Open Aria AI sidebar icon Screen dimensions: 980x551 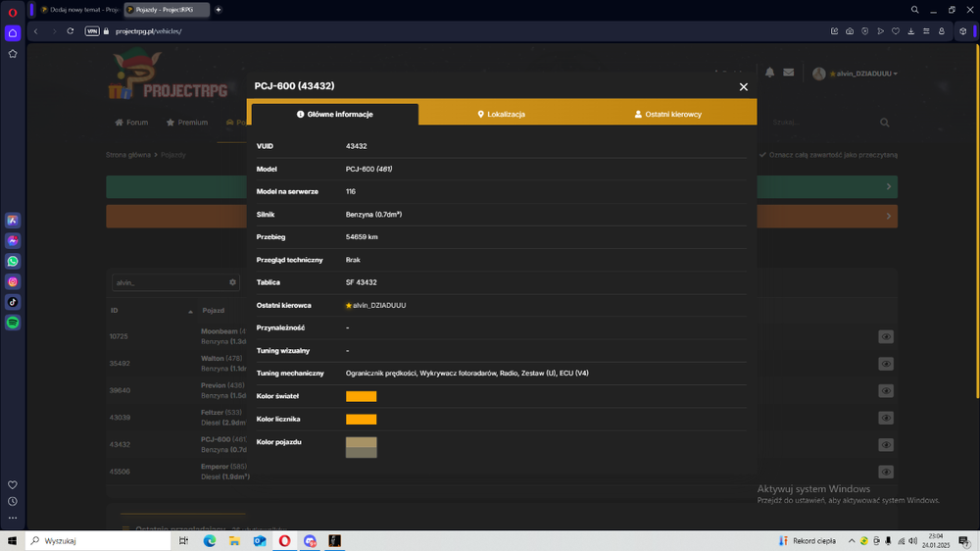13,221
